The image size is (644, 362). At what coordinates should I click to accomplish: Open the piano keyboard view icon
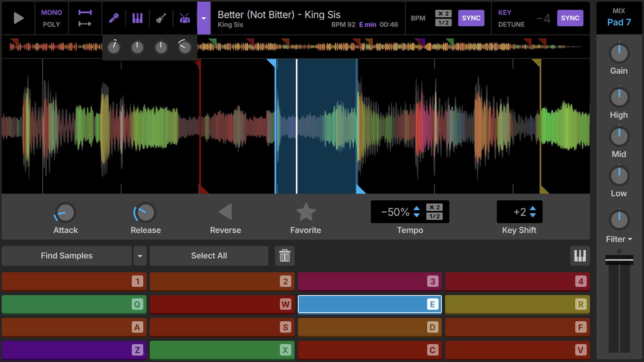click(580, 256)
